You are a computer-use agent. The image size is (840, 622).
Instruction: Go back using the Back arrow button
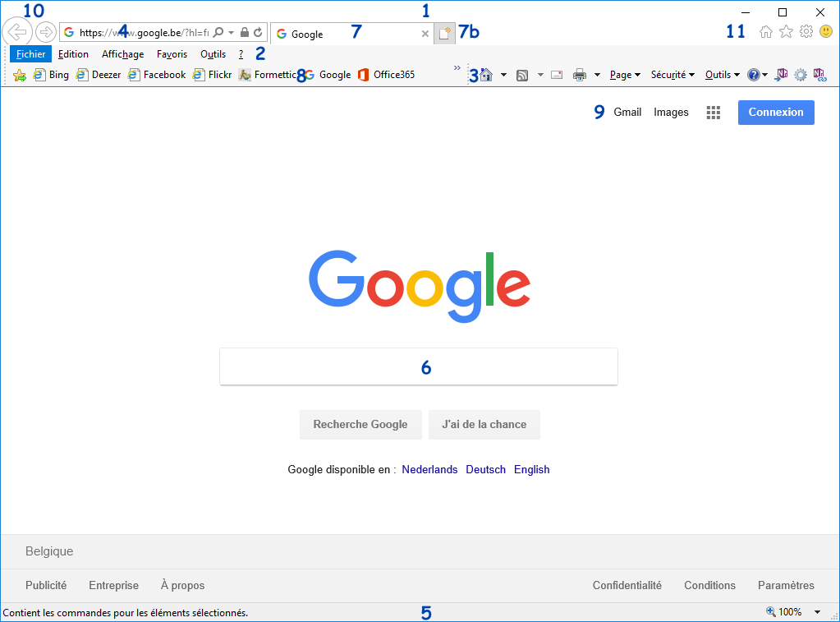17,32
